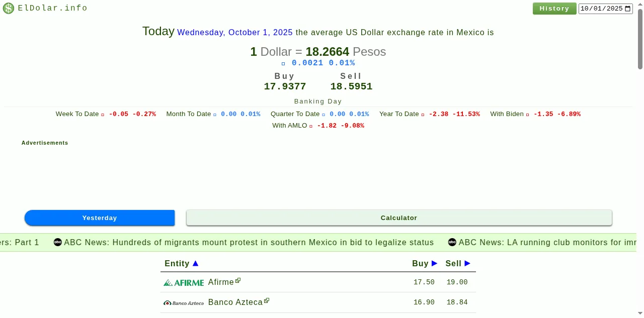Image resolution: width=644 pixels, height=318 pixels.
Task: Open the Calculator button
Action: [399, 218]
